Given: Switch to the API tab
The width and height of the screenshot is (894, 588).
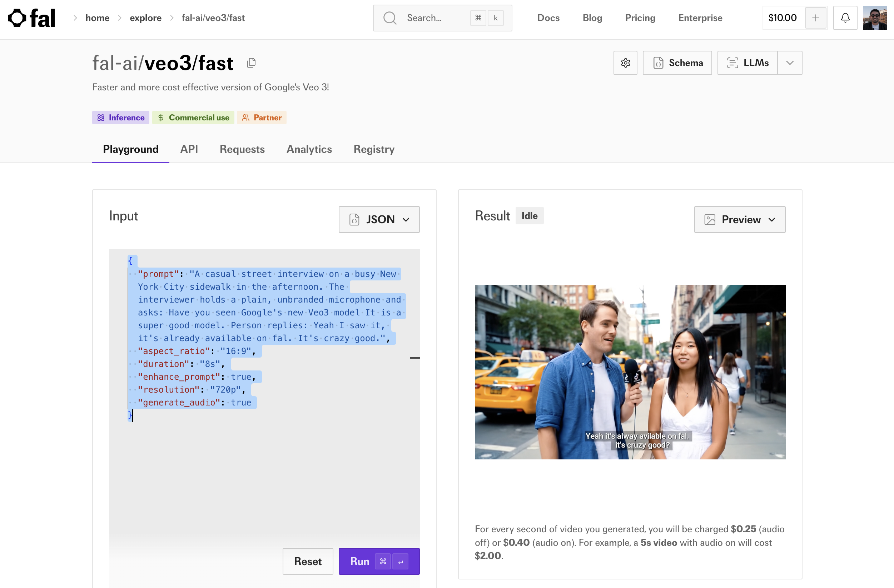Looking at the screenshot, I should [189, 149].
